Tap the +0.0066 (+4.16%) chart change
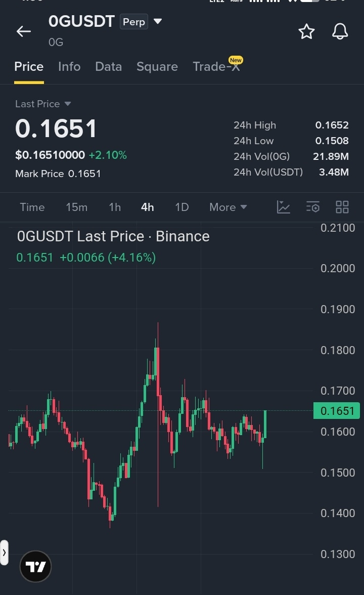 pos(108,258)
